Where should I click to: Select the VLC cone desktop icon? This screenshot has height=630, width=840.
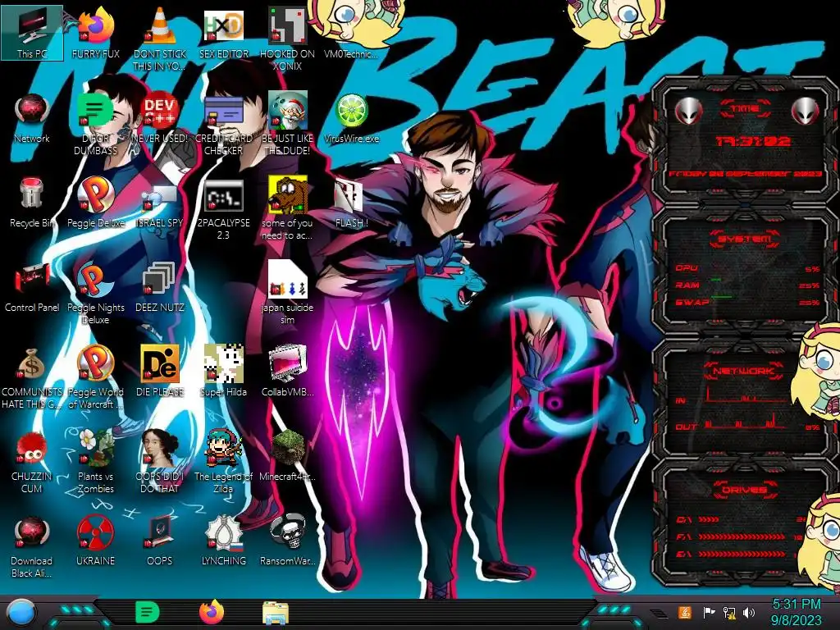160,39
